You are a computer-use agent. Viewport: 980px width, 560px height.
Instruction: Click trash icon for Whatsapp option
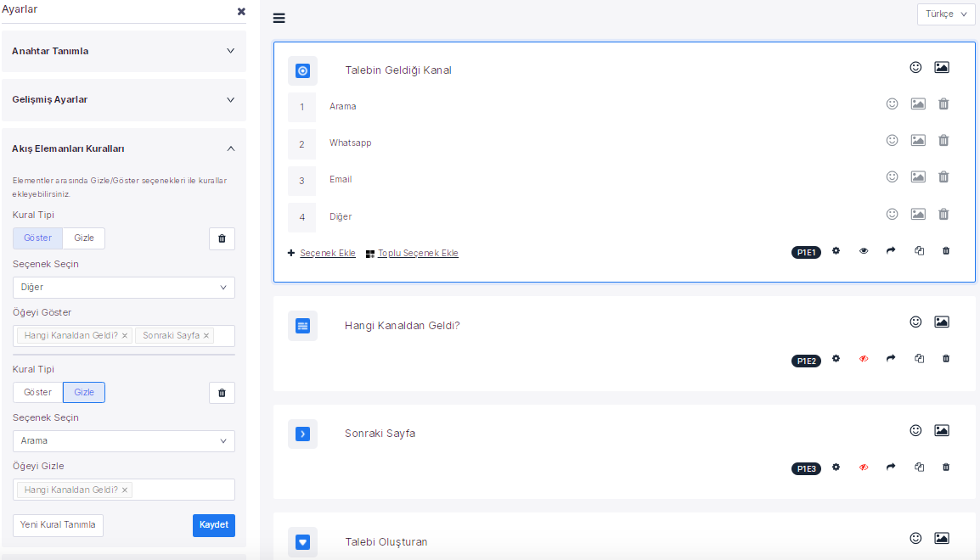pyautogui.click(x=943, y=141)
